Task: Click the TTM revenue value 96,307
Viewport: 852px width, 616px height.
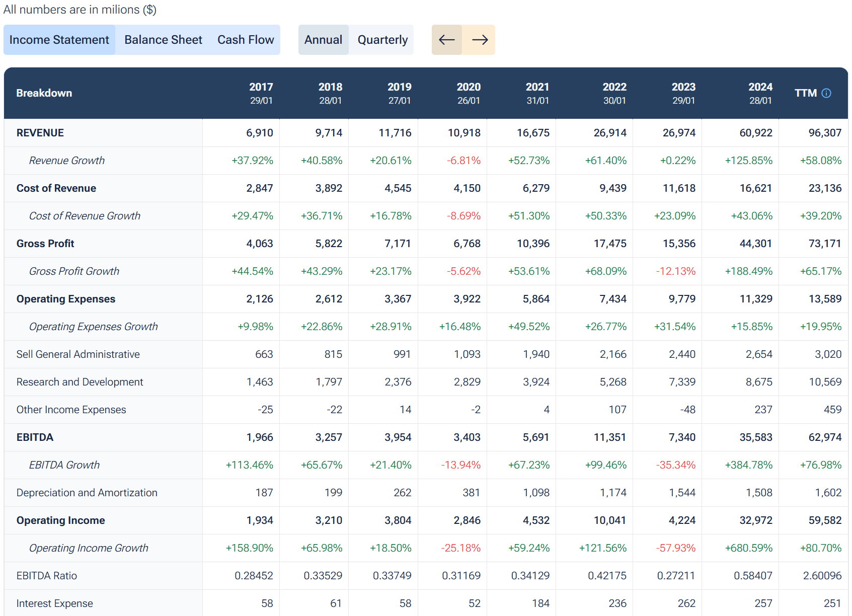Action: [x=824, y=133]
